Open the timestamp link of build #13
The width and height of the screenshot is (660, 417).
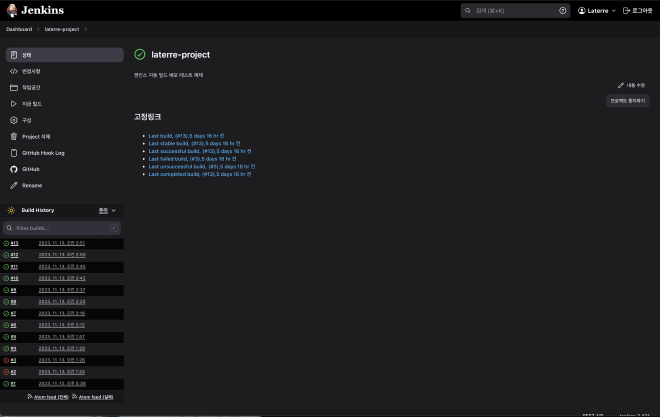click(x=62, y=243)
